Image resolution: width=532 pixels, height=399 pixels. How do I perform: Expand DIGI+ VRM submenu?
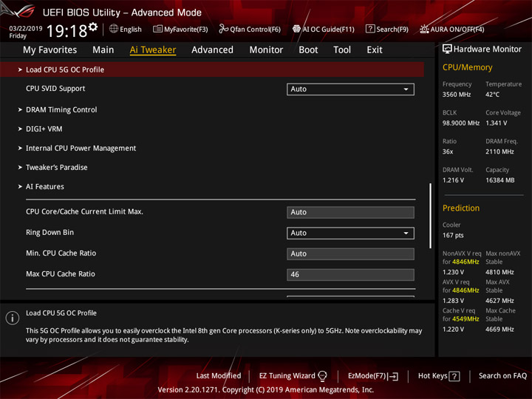[44, 129]
